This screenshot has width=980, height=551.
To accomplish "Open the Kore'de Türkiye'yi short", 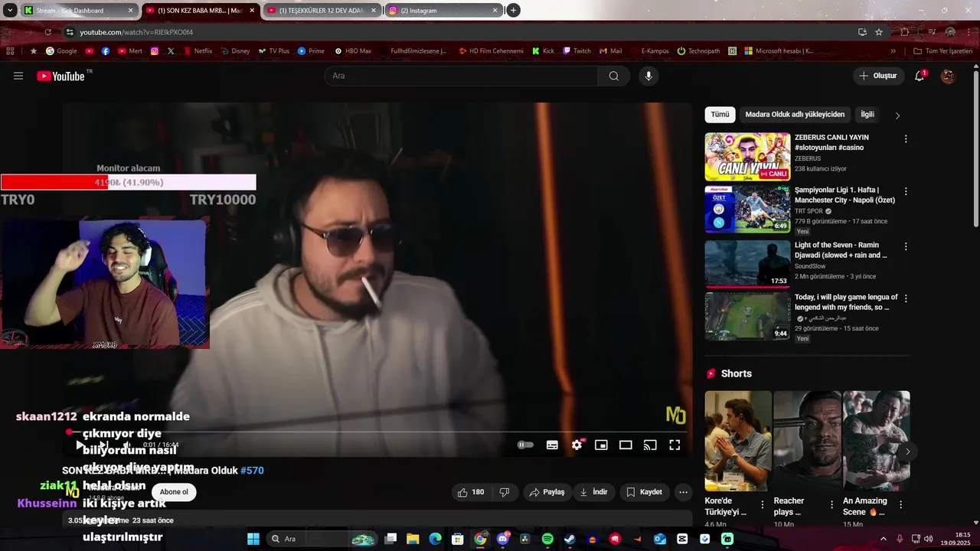I will coord(738,441).
